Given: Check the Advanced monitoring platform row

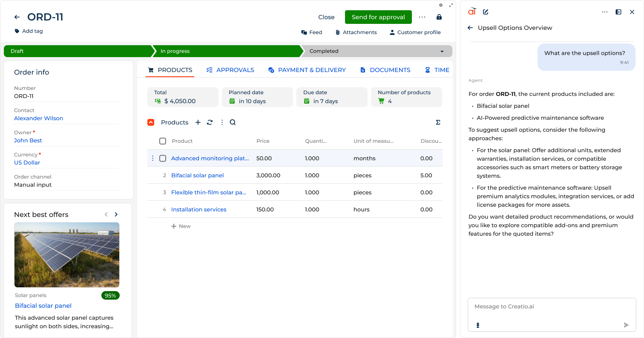Looking at the screenshot, I should click(162, 158).
